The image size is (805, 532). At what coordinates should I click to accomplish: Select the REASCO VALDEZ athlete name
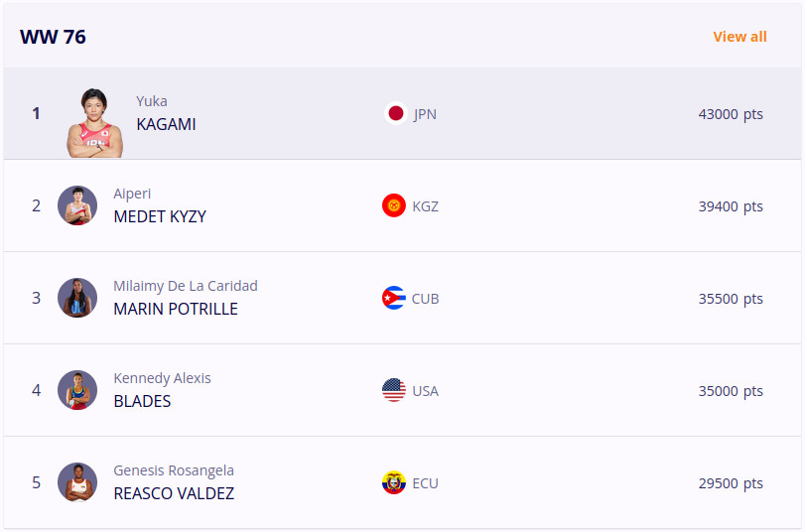point(174,494)
